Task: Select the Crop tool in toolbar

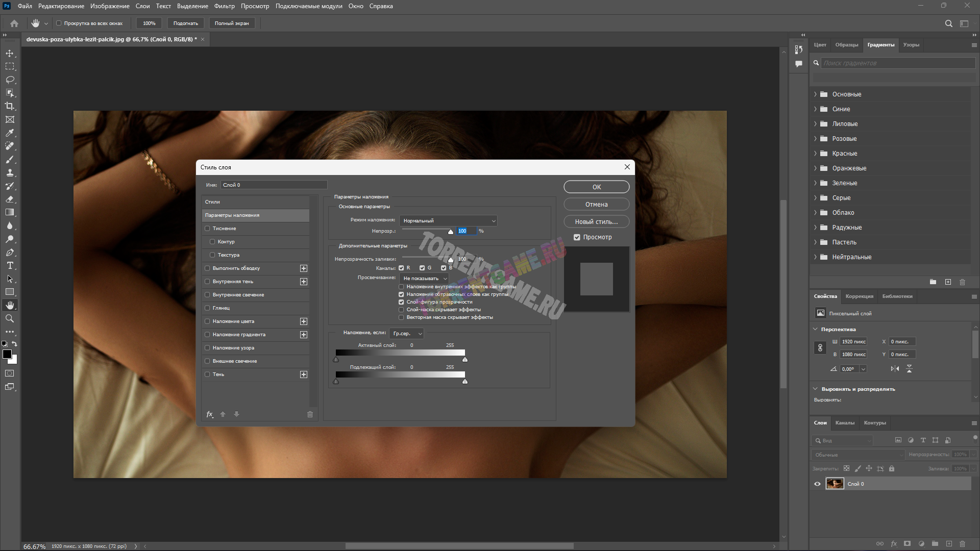Action: pyautogui.click(x=10, y=106)
